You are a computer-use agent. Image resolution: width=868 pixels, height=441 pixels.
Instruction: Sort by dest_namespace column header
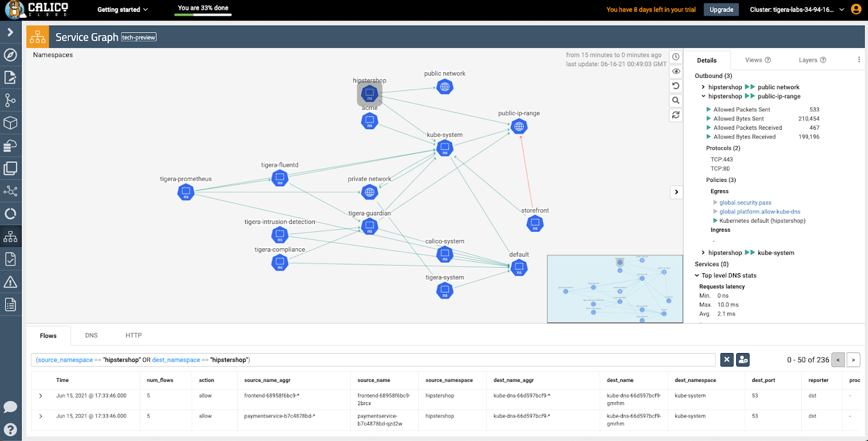[695, 380]
